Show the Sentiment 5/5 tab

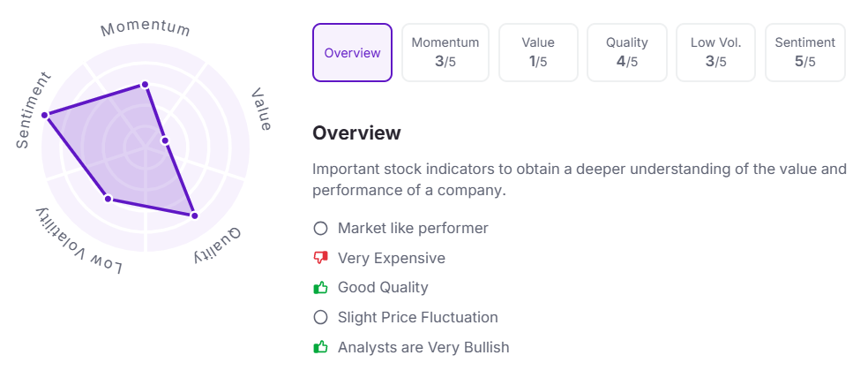[x=804, y=53]
